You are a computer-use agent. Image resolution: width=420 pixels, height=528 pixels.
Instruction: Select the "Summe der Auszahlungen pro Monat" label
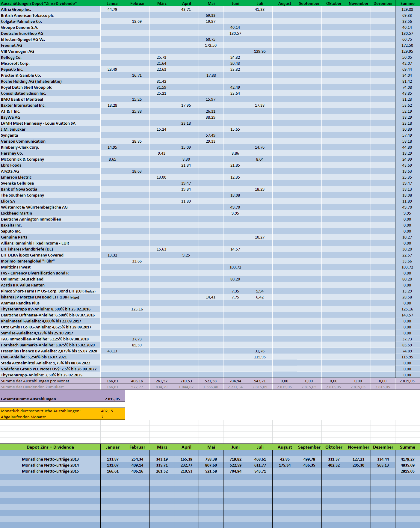coord(35,381)
